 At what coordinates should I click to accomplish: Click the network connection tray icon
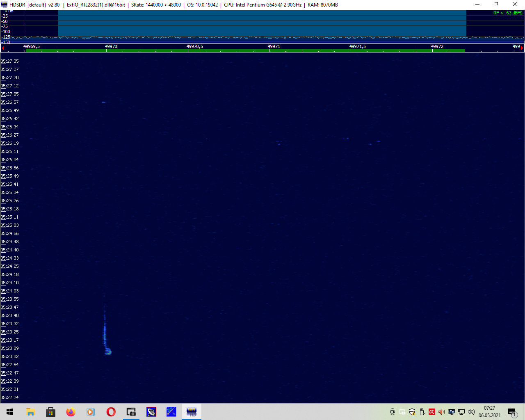pyautogui.click(x=461, y=412)
